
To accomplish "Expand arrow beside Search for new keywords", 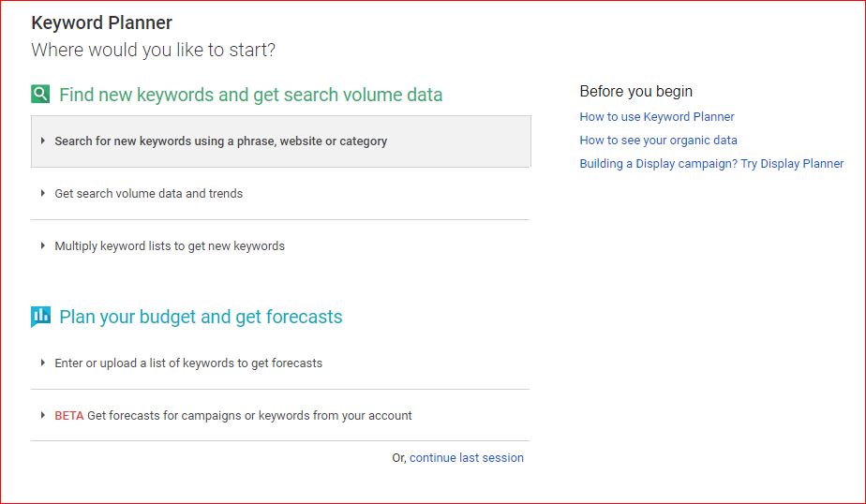I will point(42,141).
